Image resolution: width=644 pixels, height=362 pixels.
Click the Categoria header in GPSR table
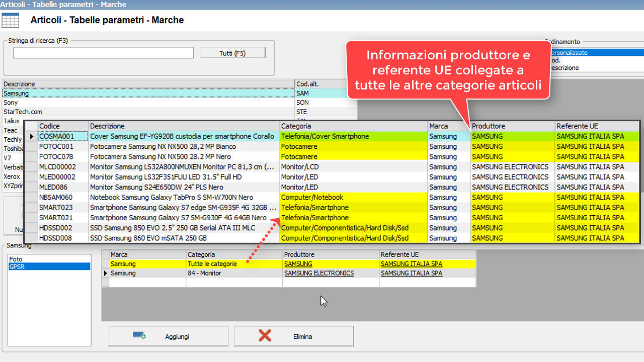pyautogui.click(x=234, y=254)
